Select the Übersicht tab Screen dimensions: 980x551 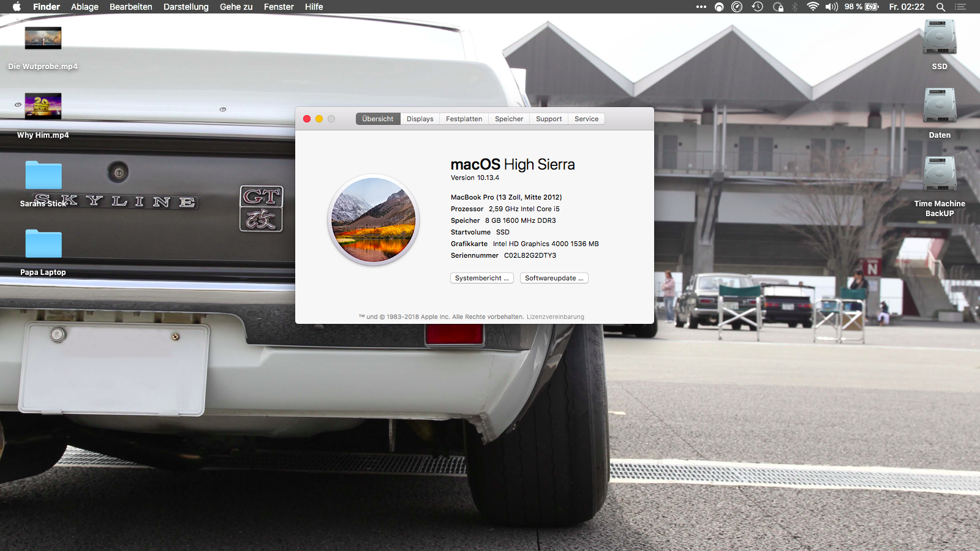(x=378, y=119)
